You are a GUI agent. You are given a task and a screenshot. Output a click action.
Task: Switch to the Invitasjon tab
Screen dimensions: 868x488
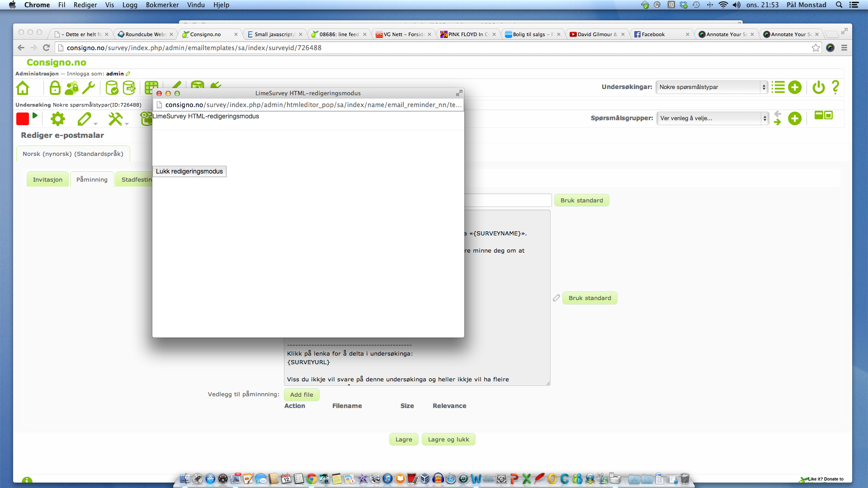(x=47, y=180)
